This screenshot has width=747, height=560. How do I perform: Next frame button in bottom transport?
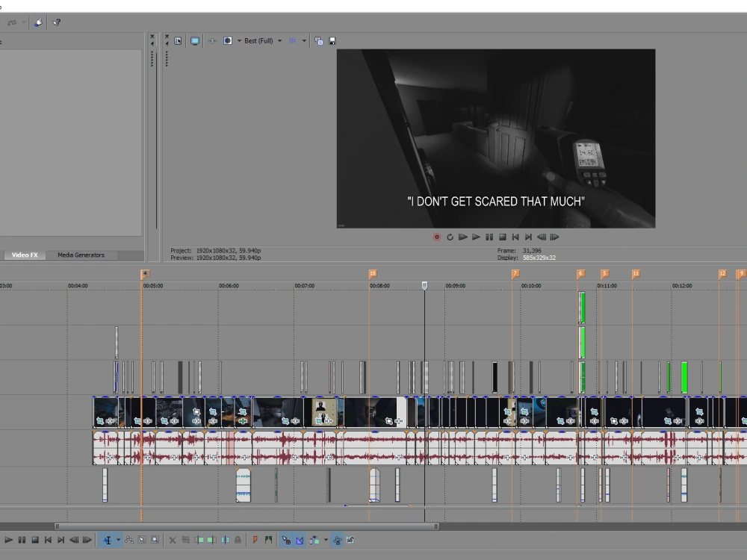[87, 540]
